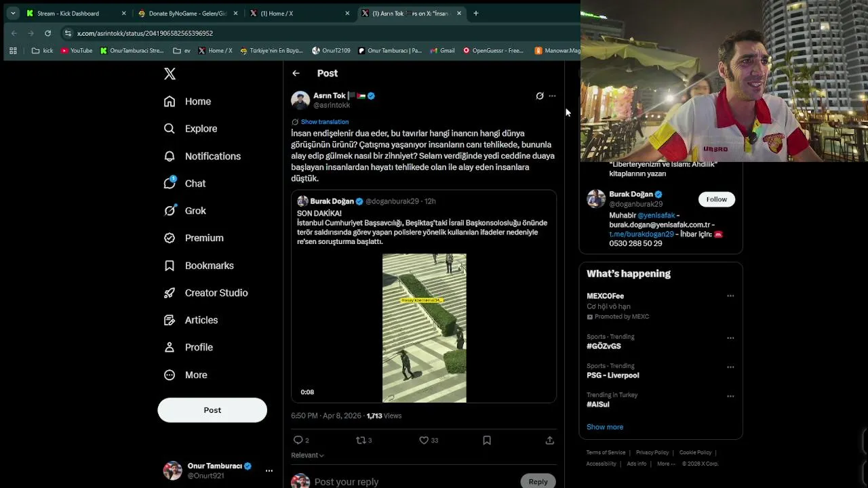Image resolution: width=868 pixels, height=488 pixels.
Task: Open Home in the X sidebar
Action: (x=188, y=102)
